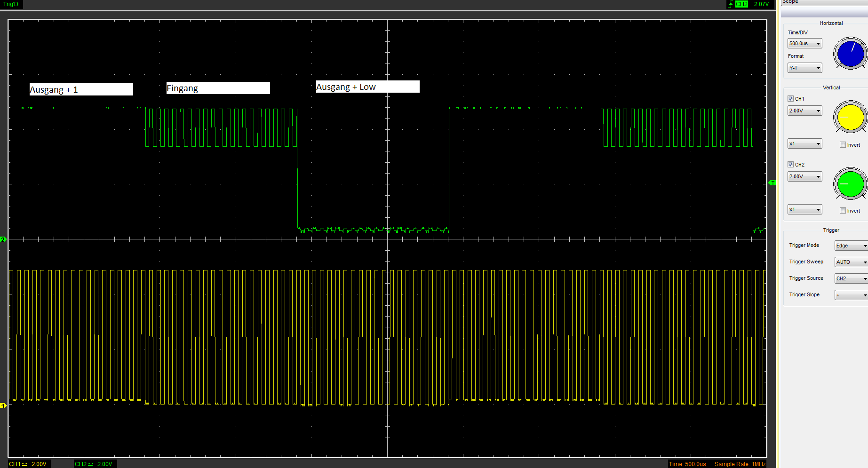
Task: Adjust the green CH2 voltage knob
Action: pyautogui.click(x=851, y=183)
